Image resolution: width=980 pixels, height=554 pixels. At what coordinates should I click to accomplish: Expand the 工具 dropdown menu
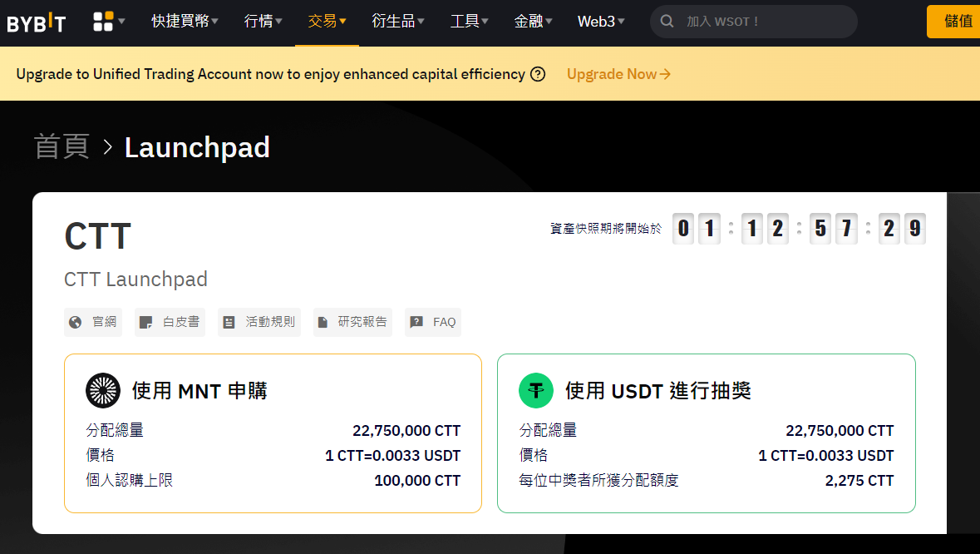coord(470,22)
